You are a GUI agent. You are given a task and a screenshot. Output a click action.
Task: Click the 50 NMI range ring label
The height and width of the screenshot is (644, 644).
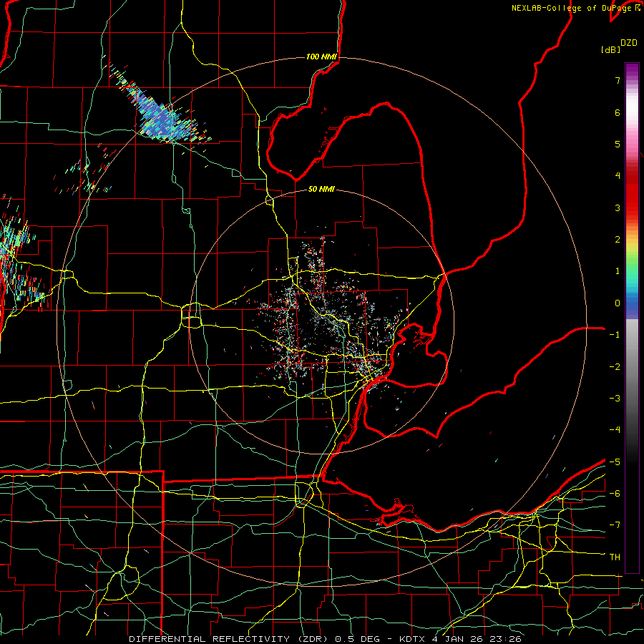click(321, 190)
